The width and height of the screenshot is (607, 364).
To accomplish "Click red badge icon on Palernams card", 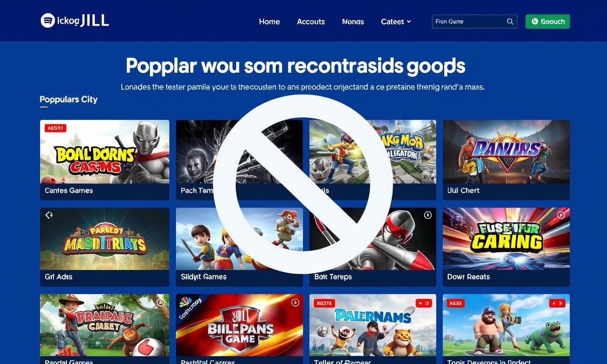I will (x=423, y=303).
